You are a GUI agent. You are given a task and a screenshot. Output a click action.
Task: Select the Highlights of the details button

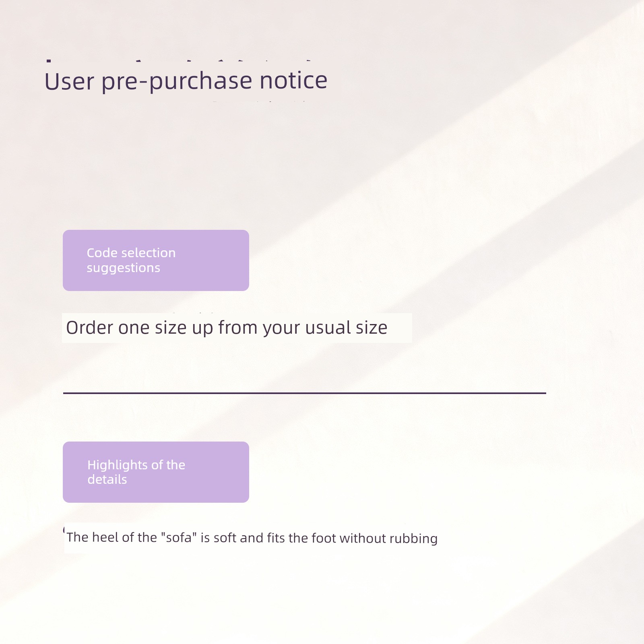[156, 472]
